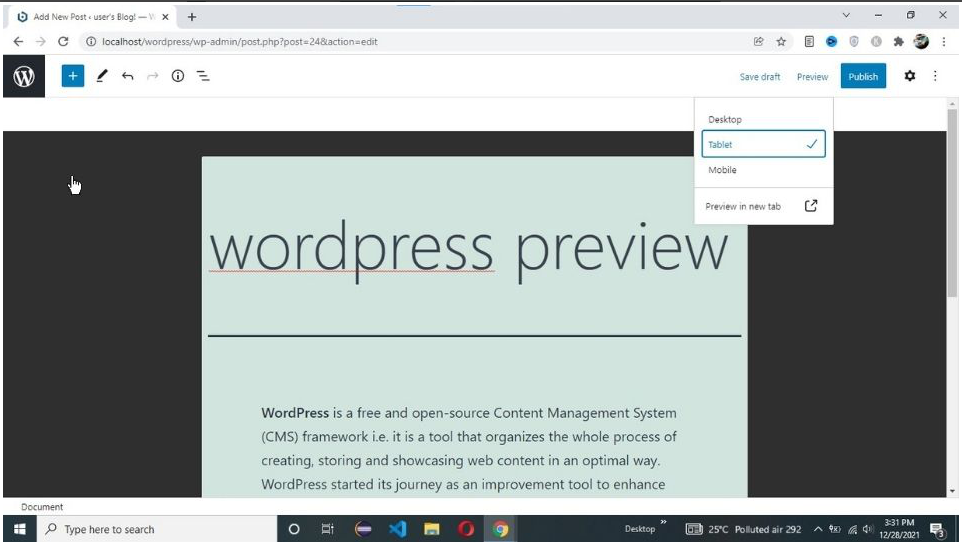Click the volume icon in system tray

coord(868,529)
